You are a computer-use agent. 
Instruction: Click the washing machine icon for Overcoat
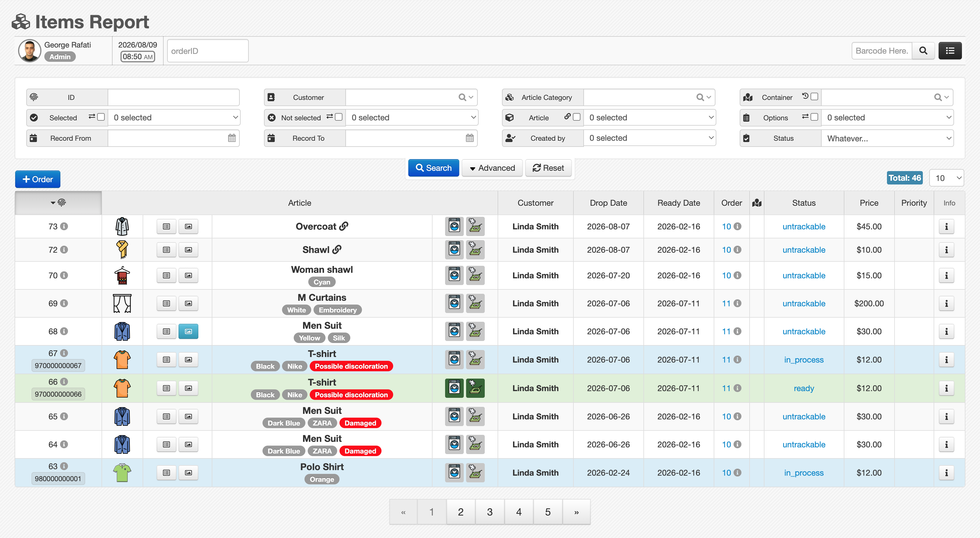454,227
